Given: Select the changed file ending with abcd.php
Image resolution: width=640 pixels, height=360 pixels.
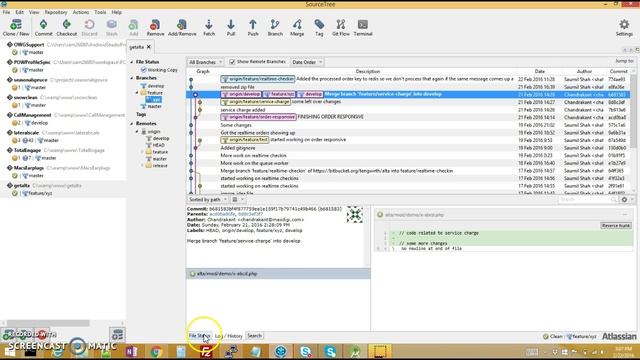Looking at the screenshot, I should point(278,273).
